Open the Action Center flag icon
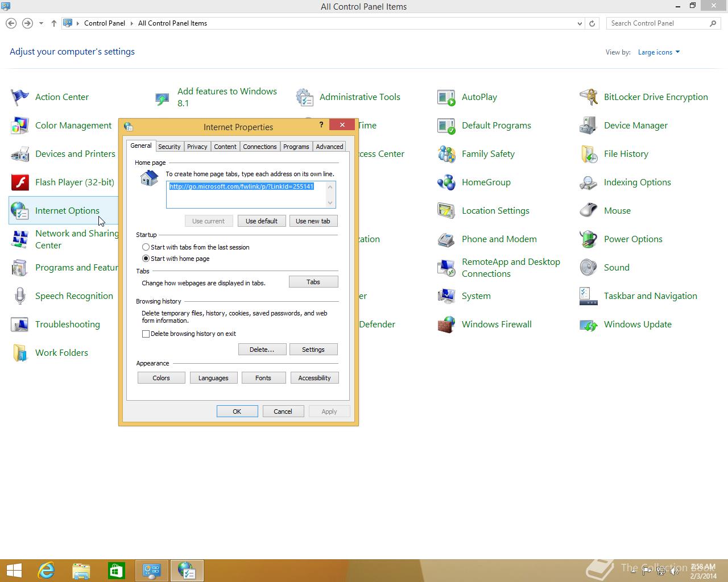This screenshot has height=582, width=728. [20, 97]
